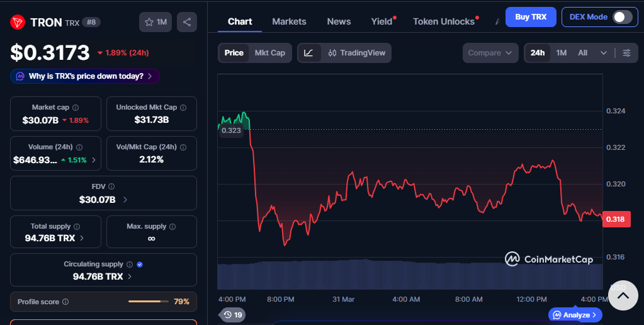
Task: Select Price chart view toggle
Action: click(234, 53)
